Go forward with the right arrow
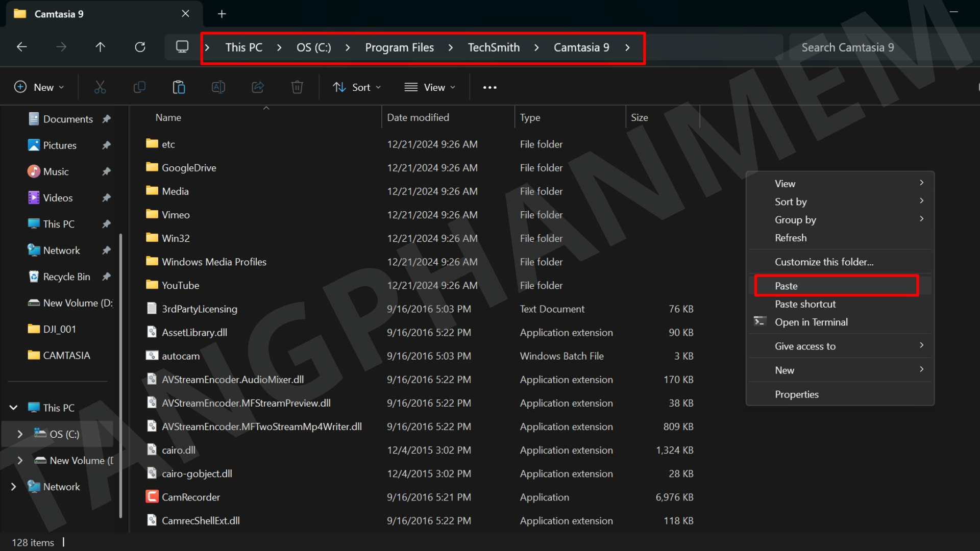Viewport: 980px width, 551px height. pyautogui.click(x=61, y=47)
